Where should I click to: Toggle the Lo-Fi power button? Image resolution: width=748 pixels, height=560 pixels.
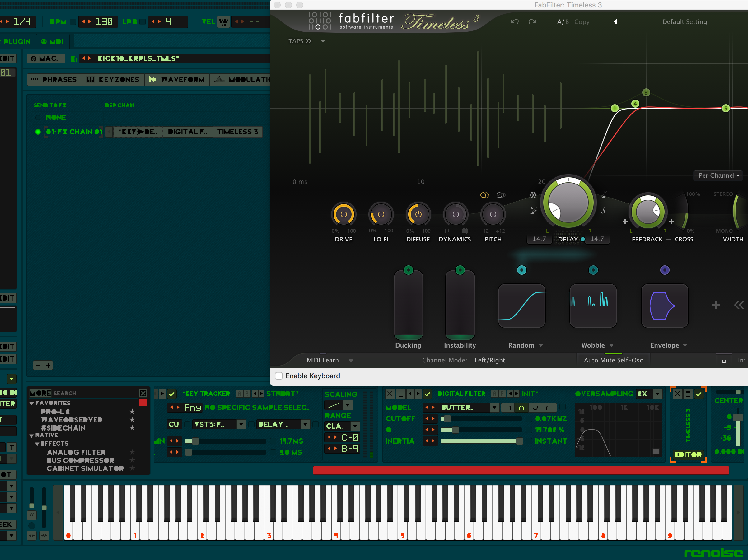coord(381,214)
